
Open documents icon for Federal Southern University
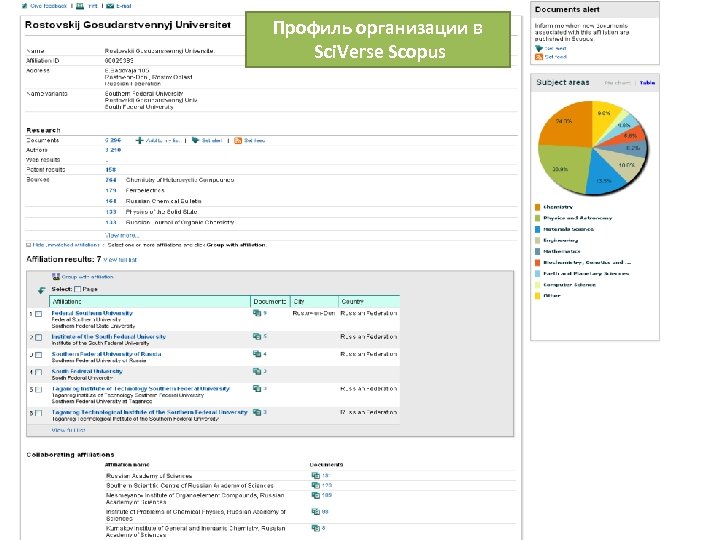[x=257, y=313]
